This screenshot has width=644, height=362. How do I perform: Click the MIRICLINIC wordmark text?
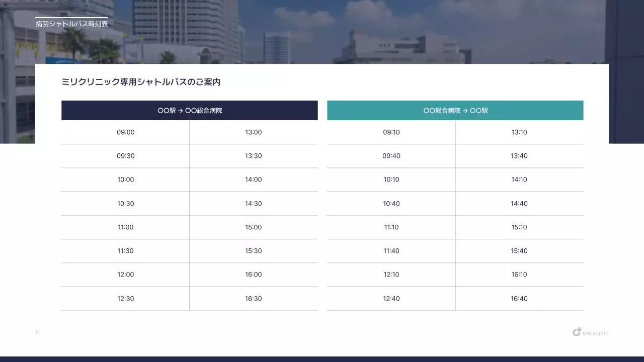[596, 332]
